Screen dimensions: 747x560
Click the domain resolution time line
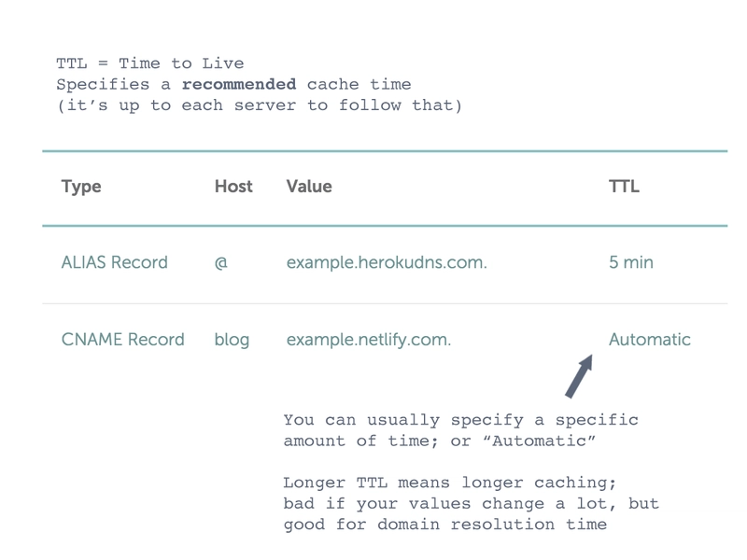click(x=445, y=525)
